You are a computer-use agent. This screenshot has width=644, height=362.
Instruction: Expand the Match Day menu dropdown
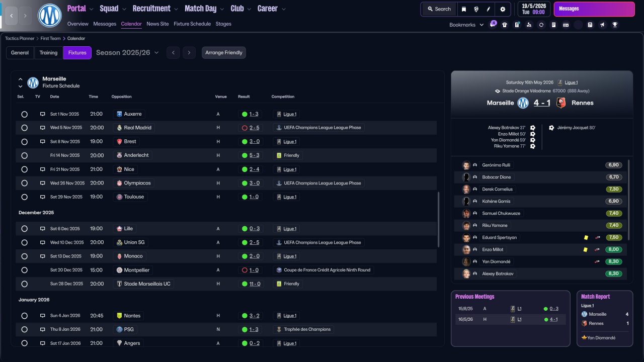pos(221,9)
